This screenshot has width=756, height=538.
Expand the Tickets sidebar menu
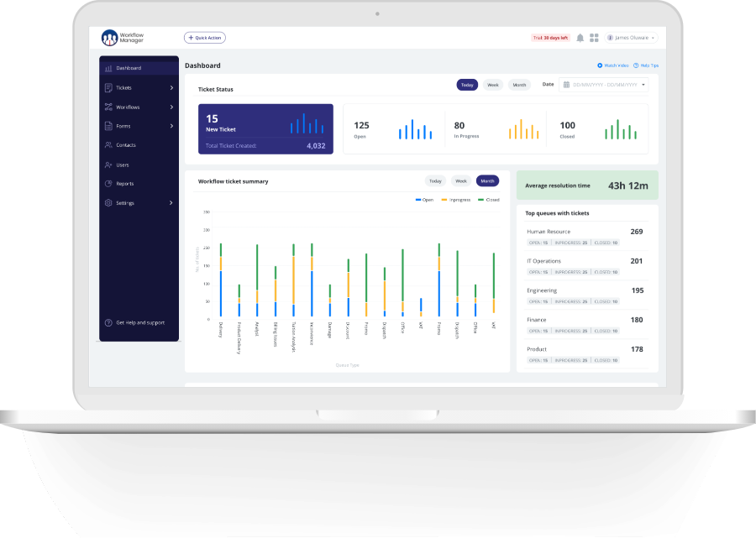click(x=139, y=87)
